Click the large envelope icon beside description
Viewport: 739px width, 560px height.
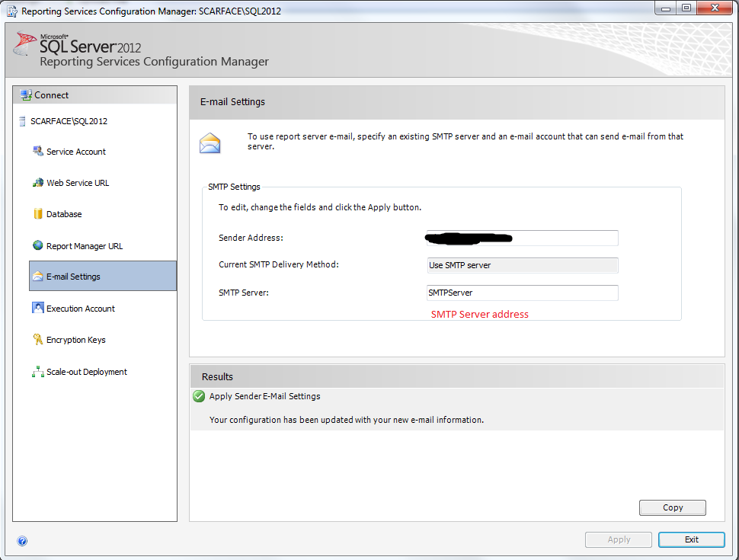point(210,143)
